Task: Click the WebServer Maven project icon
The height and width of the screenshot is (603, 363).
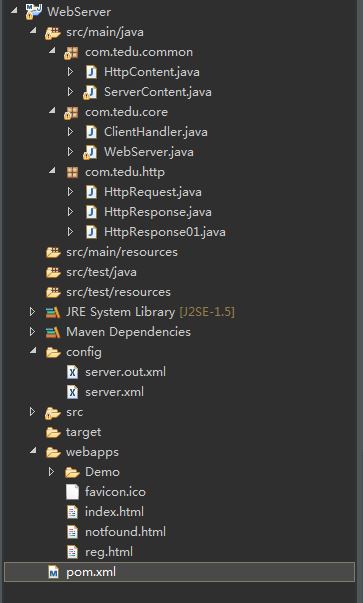Action: click(34, 11)
